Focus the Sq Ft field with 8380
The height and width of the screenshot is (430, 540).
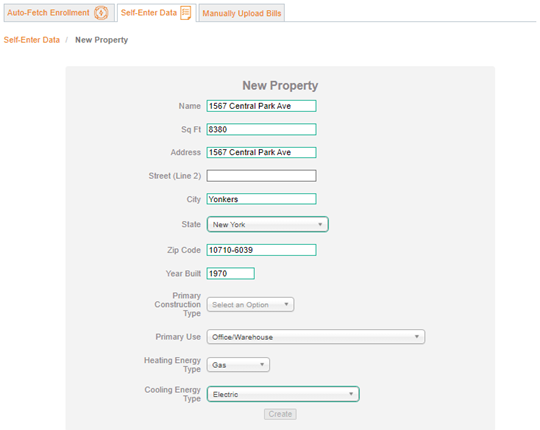click(261, 129)
